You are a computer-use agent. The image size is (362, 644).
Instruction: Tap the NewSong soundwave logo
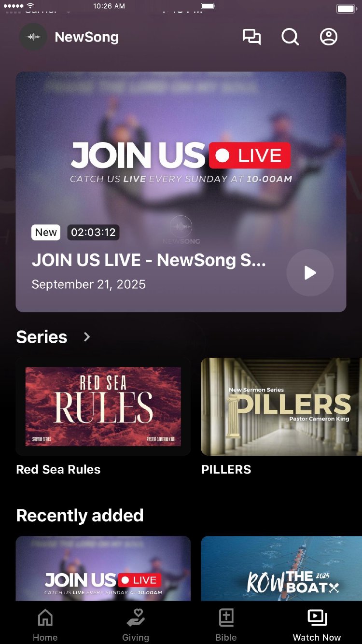click(x=33, y=37)
